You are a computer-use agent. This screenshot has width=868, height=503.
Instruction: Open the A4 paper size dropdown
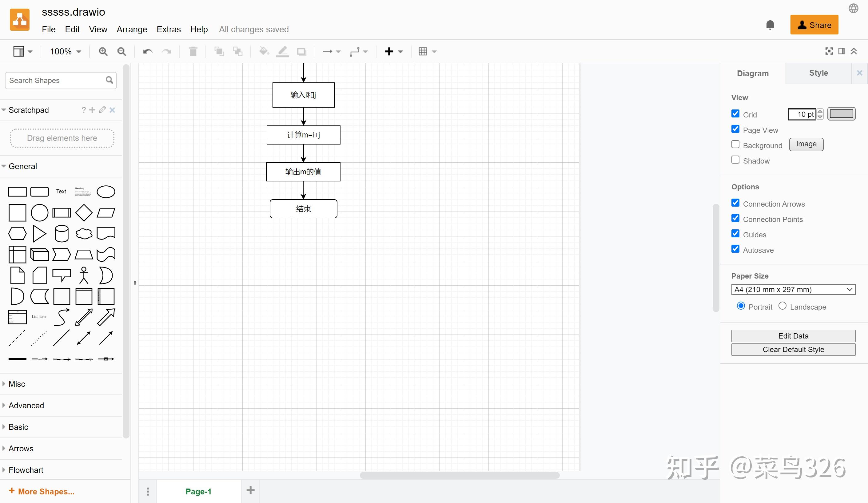tap(793, 290)
